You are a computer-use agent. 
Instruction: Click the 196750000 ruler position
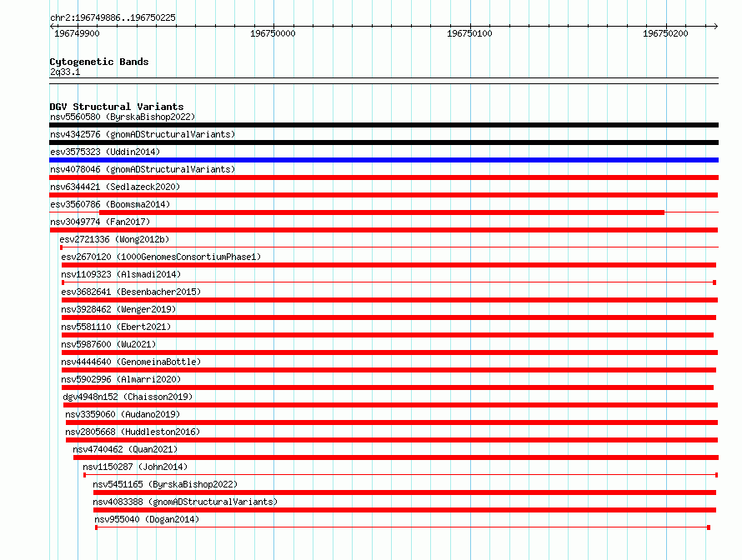click(x=273, y=33)
